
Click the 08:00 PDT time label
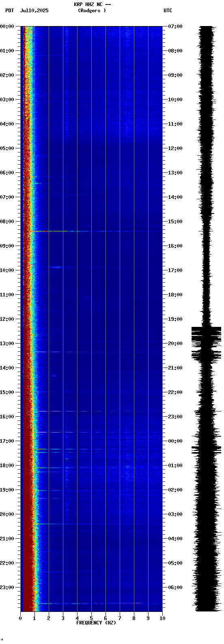coord(7,222)
